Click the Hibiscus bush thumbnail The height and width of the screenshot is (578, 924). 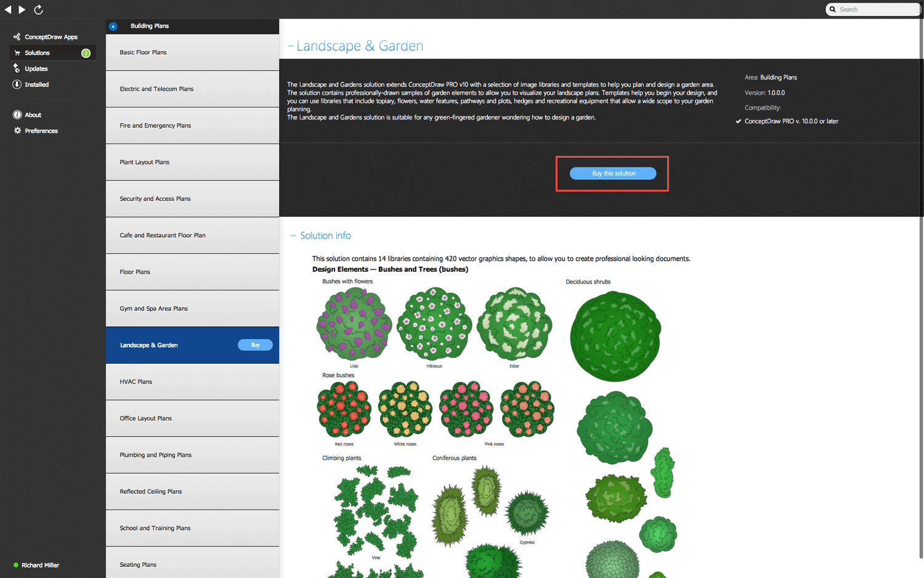[x=434, y=324]
